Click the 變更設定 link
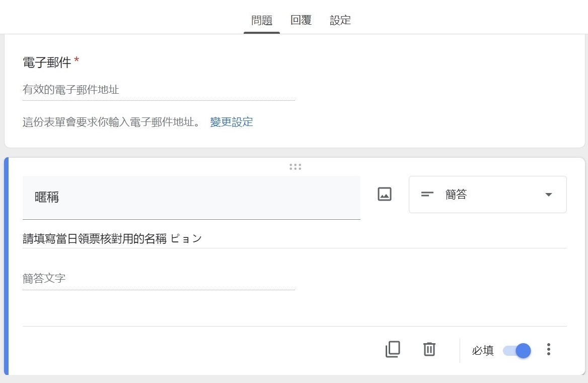The height and width of the screenshot is (383, 588). pos(232,122)
